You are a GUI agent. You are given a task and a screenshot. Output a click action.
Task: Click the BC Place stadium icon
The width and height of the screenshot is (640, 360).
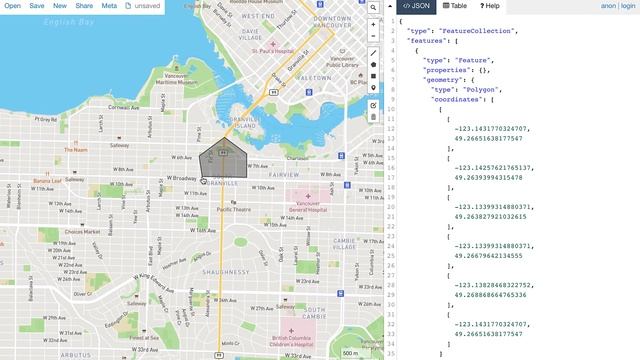360,76
